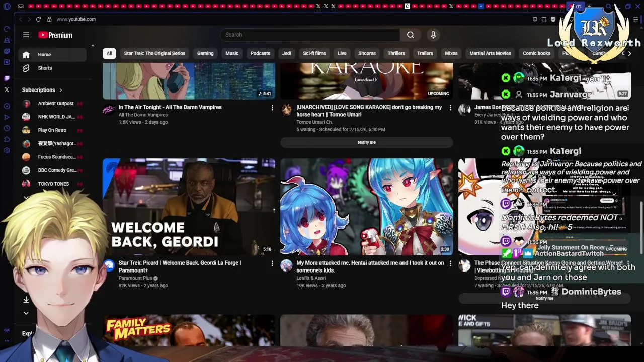Open Leaflit & Asari channel link

point(311,278)
